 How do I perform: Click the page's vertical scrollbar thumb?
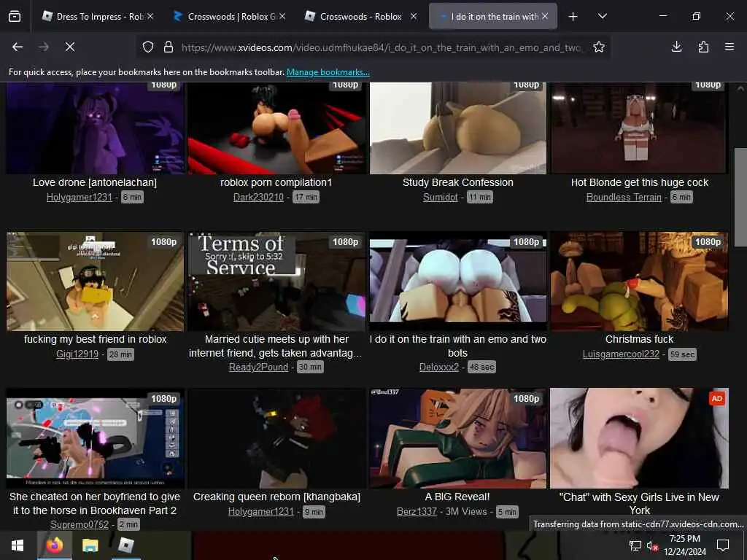(740, 198)
